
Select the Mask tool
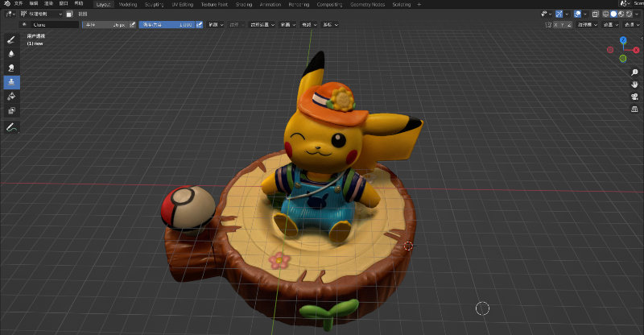point(12,111)
